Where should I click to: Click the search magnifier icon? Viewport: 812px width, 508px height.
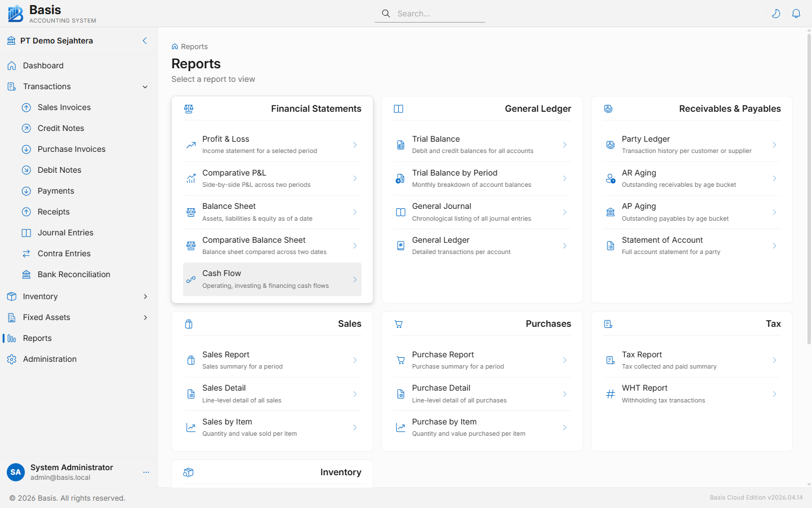coord(386,13)
